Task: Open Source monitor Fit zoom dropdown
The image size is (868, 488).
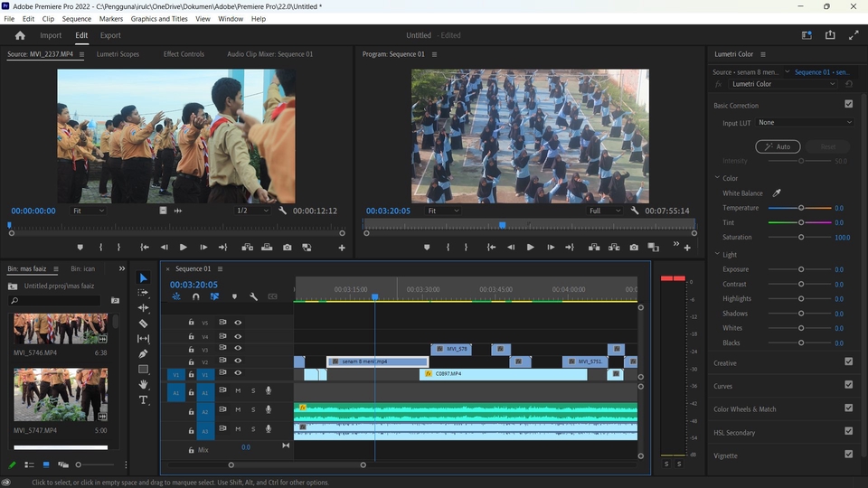Action: point(88,211)
